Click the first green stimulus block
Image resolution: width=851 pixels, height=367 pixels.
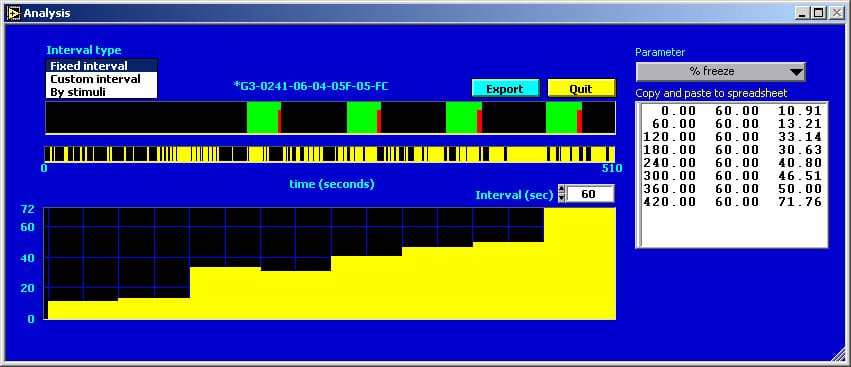click(262, 117)
